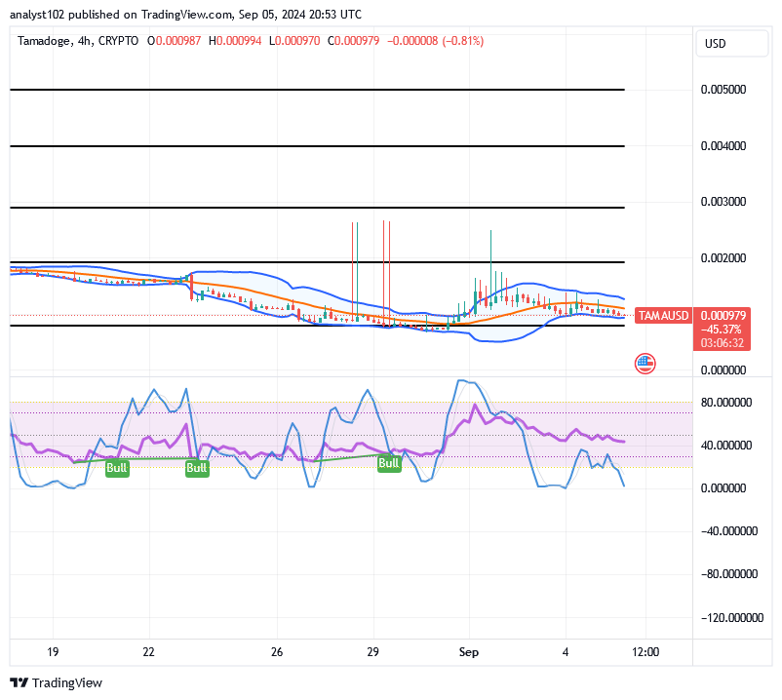Viewport: 782px width, 700px height.
Task: Open the 4h timeframe label in legend
Action: point(82,42)
